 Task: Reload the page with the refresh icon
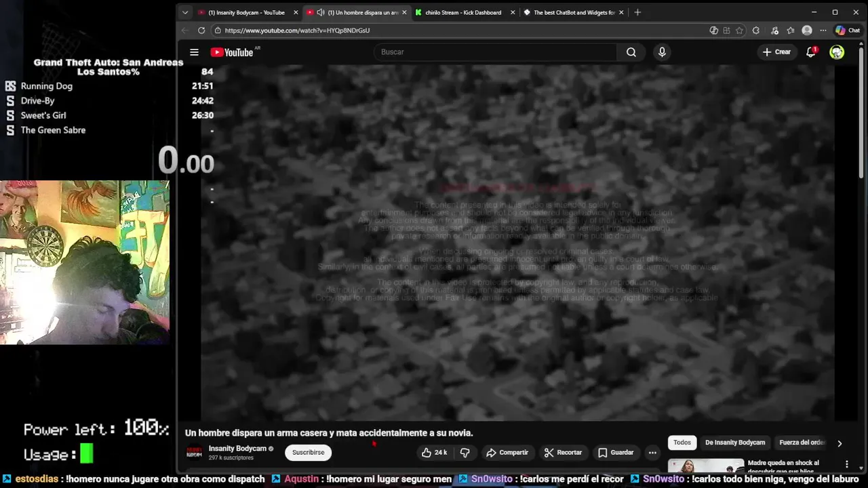[201, 30]
